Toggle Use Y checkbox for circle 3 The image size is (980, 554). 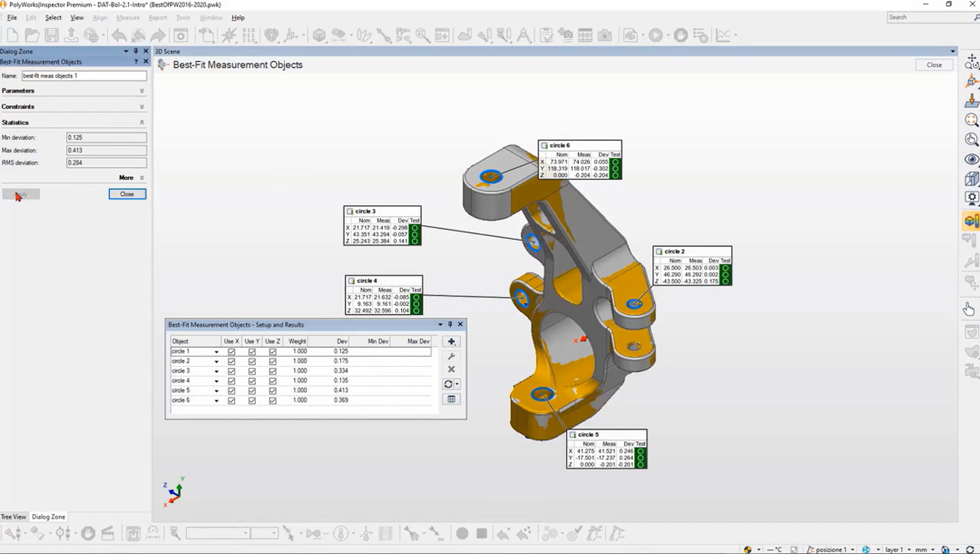(252, 371)
